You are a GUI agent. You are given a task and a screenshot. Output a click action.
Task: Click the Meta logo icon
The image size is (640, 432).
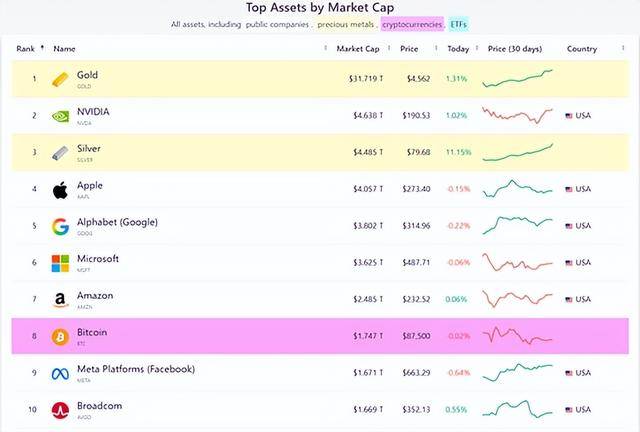(x=60, y=373)
